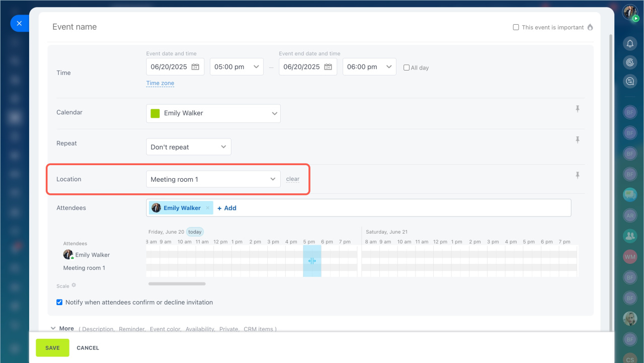Image resolution: width=644 pixels, height=363 pixels.
Task: Expand the More options section
Action: (x=61, y=329)
